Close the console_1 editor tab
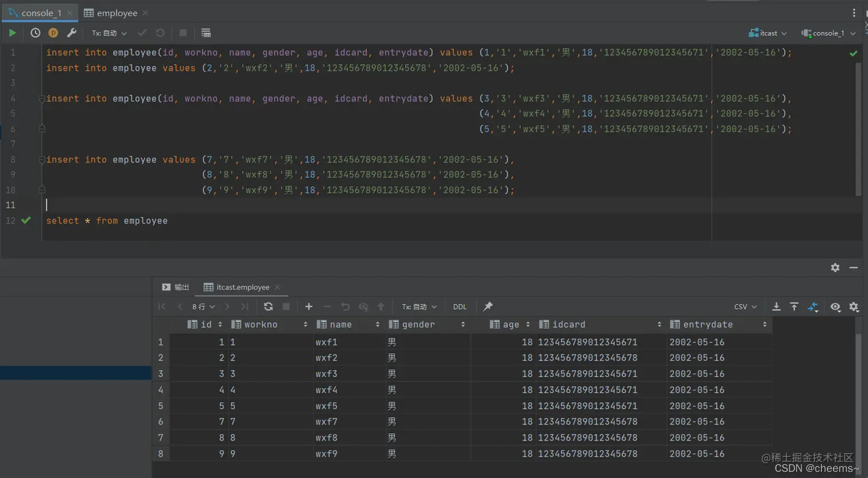 pos(69,13)
